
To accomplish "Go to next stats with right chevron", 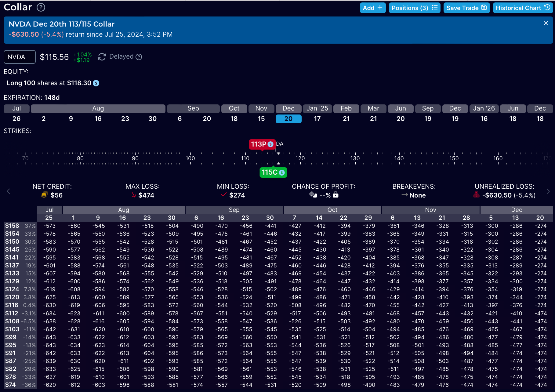I will pos(548,191).
